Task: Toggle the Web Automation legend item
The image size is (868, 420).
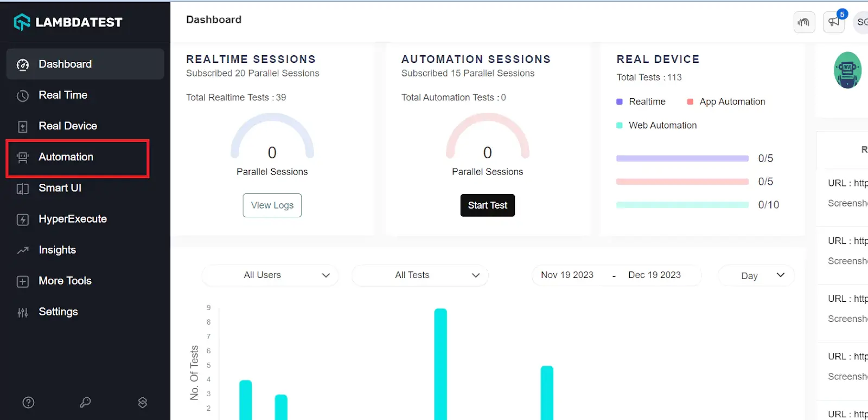Action: (657, 125)
